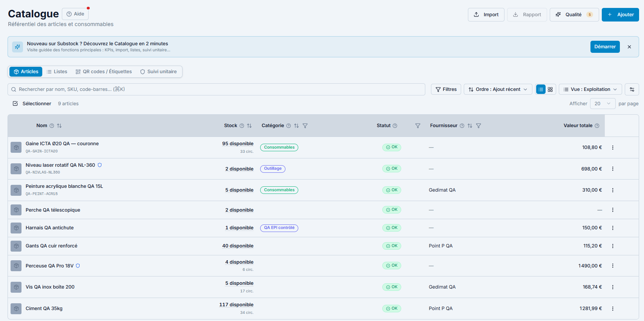This screenshot has width=644, height=321.
Task: Click the Import button
Action: [x=486, y=15]
